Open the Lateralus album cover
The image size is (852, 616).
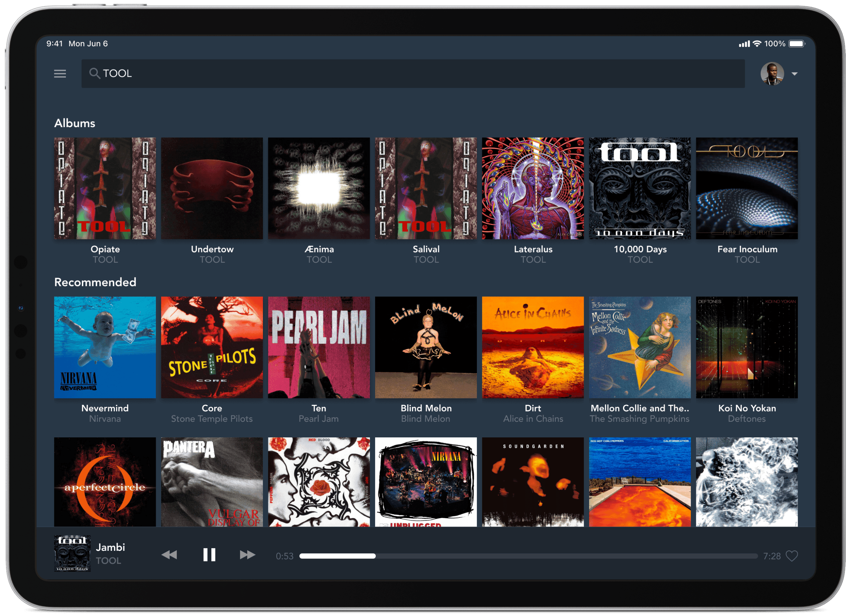533,189
